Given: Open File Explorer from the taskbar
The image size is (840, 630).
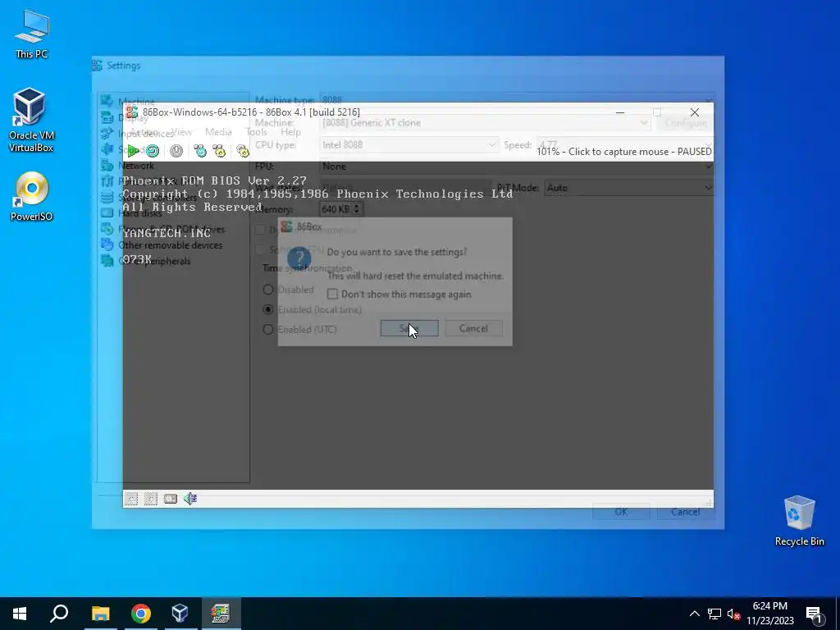Looking at the screenshot, I should coord(100,614).
